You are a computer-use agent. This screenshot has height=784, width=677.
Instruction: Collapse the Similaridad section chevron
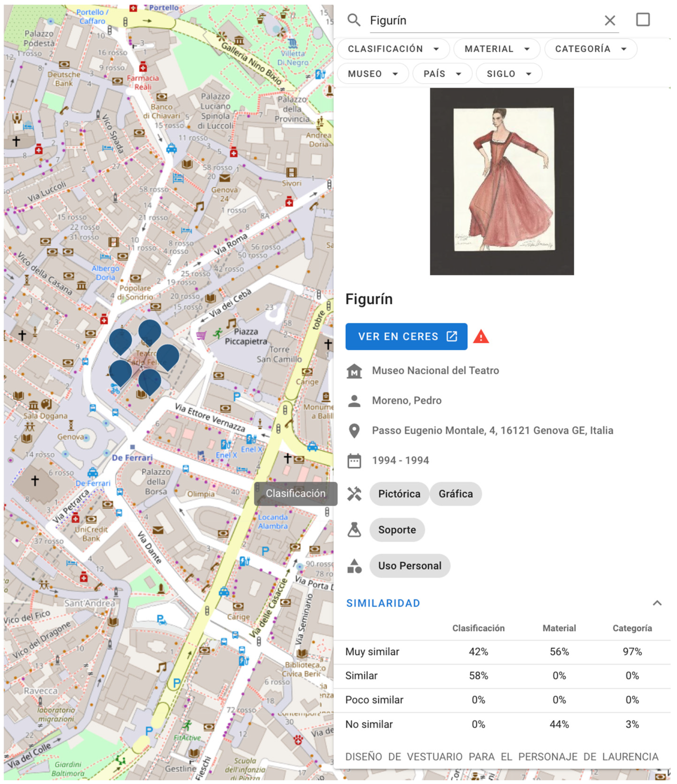tap(657, 603)
